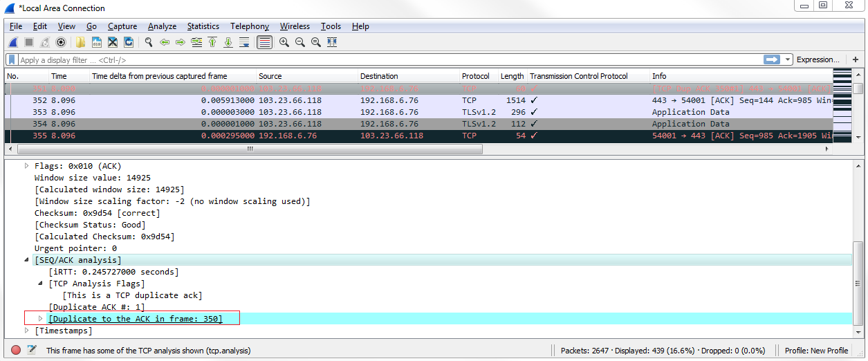Screen dimensions: 868x361
Task: Add a filter button with plus
Action: [x=856, y=59]
